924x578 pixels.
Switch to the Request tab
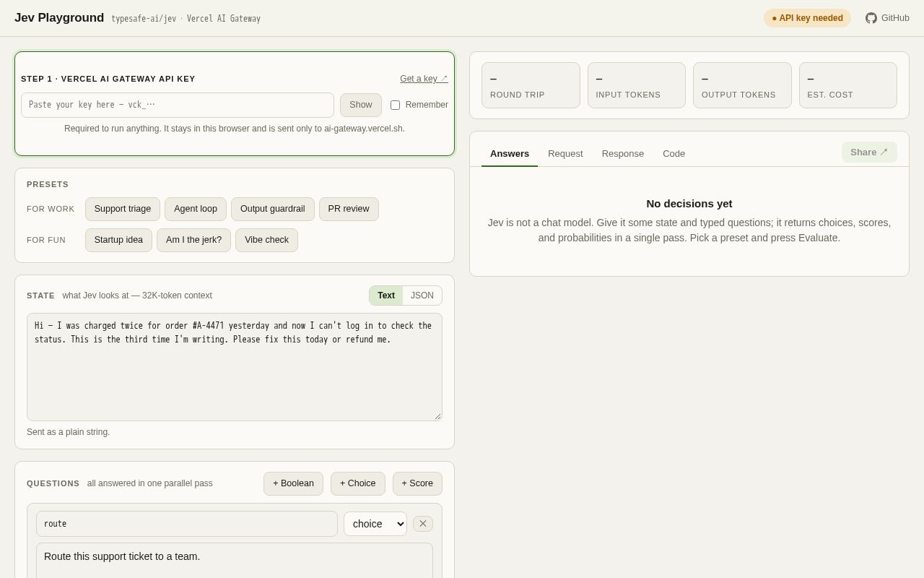[x=565, y=153]
